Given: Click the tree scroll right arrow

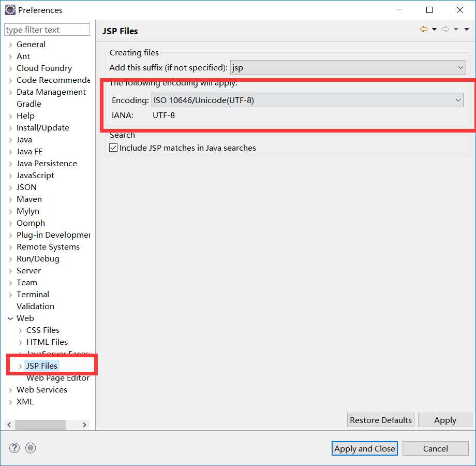Looking at the screenshot, I should (84, 425).
